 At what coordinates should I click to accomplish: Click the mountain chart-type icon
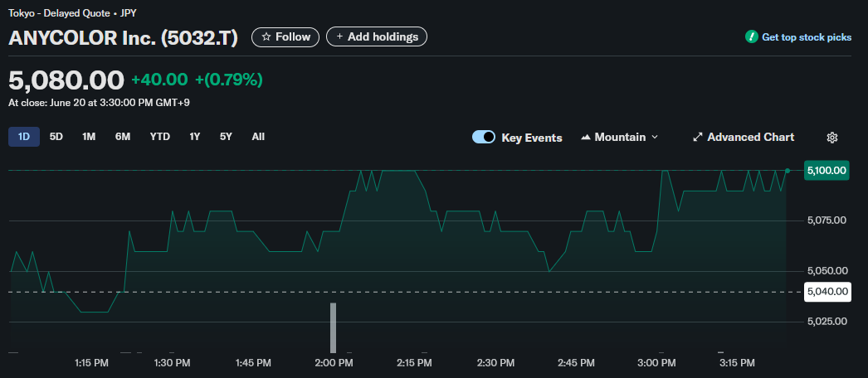coord(586,137)
